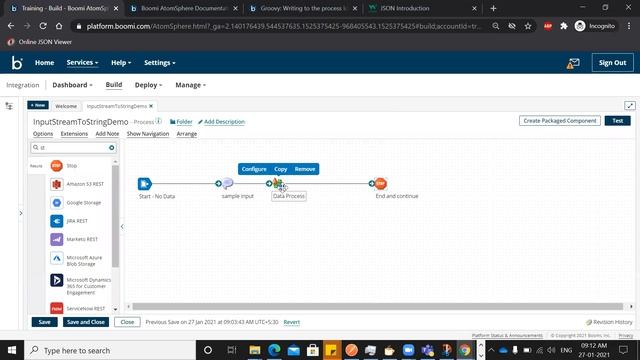Click the Adblock extension icon
Image resolution: width=640 pixels, height=360 pixels.
548,26
